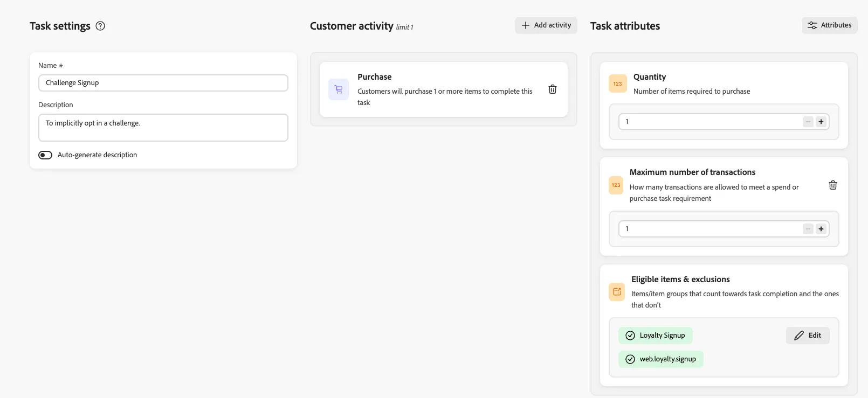Remove the Maximum number of transactions attribute
868x398 pixels.
pyautogui.click(x=833, y=185)
